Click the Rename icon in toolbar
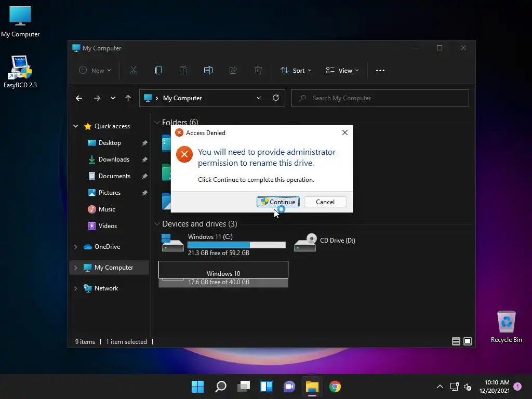This screenshot has width=532, height=399. 208,70
